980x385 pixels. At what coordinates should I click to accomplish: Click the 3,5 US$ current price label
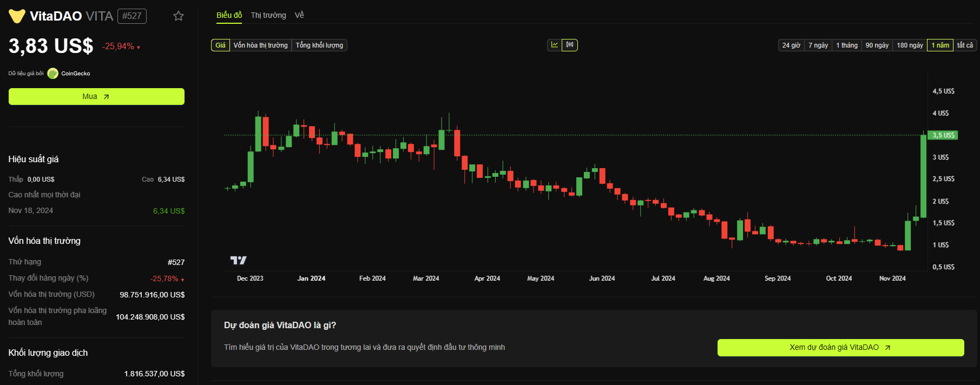coord(943,135)
